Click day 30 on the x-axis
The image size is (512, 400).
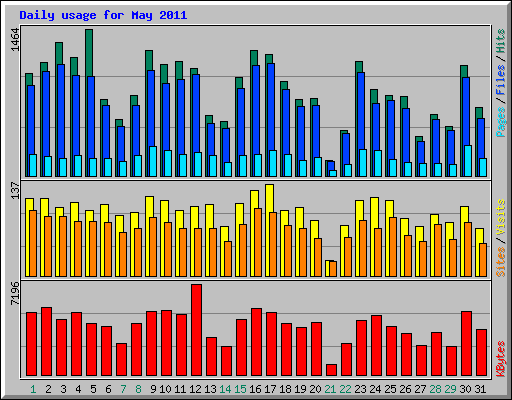[x=465, y=389]
